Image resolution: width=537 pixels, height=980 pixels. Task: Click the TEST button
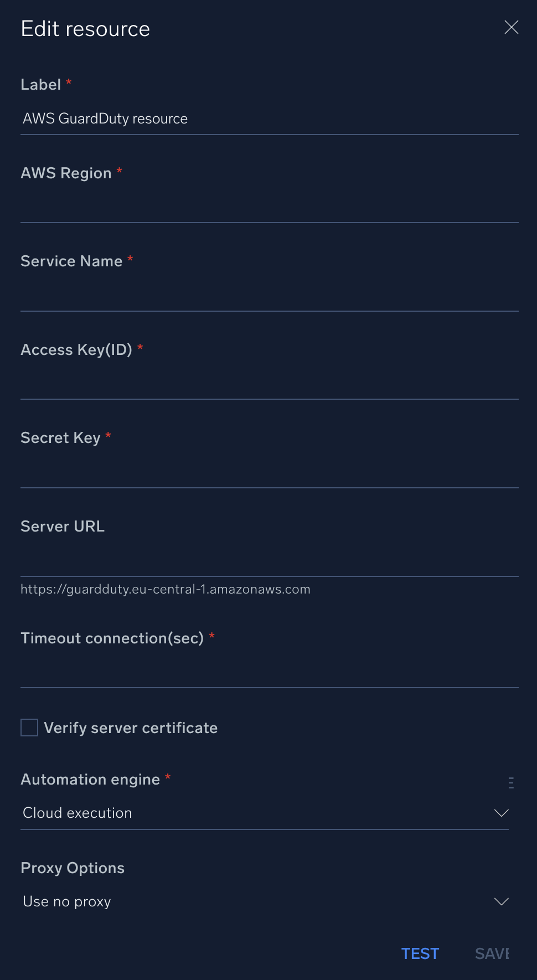[420, 953]
